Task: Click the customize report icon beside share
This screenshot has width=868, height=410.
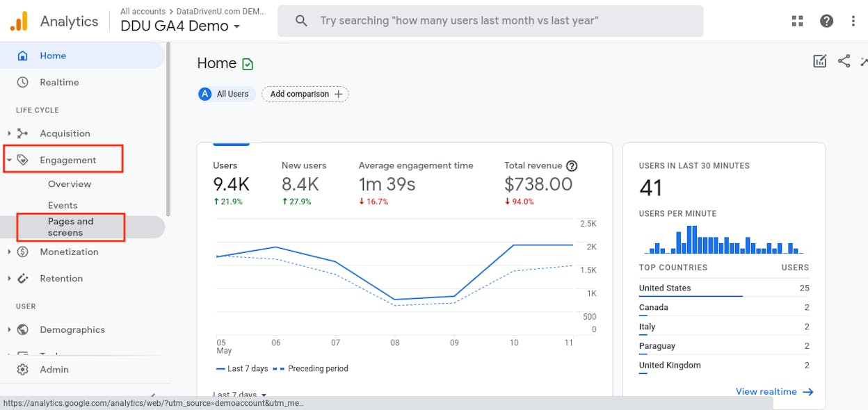Action: coord(820,61)
